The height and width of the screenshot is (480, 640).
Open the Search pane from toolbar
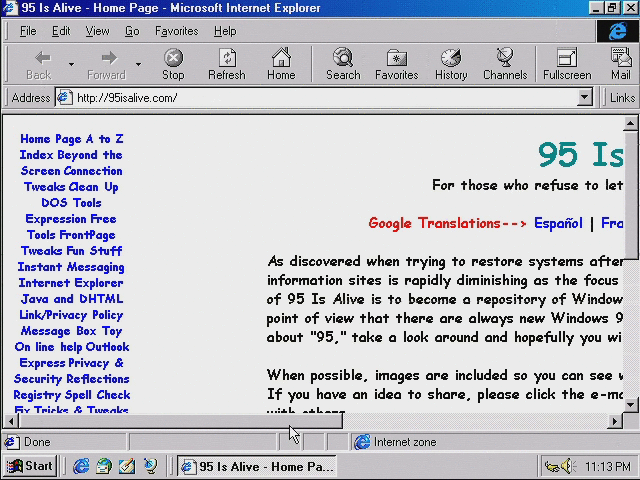click(343, 64)
